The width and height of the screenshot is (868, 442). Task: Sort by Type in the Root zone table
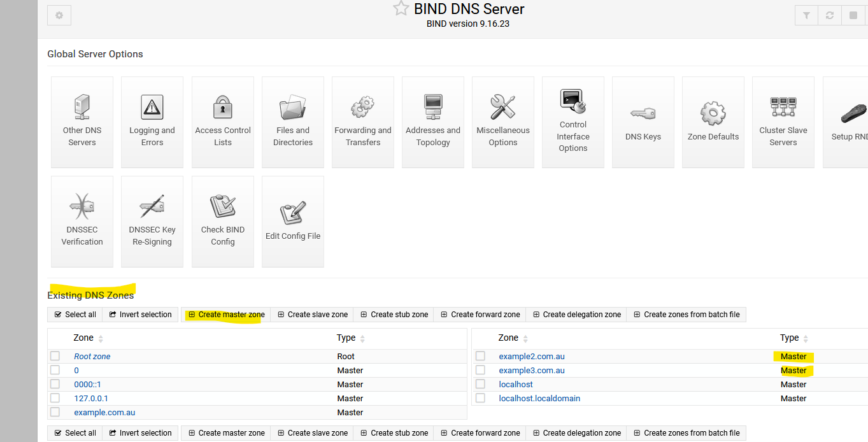click(x=351, y=338)
